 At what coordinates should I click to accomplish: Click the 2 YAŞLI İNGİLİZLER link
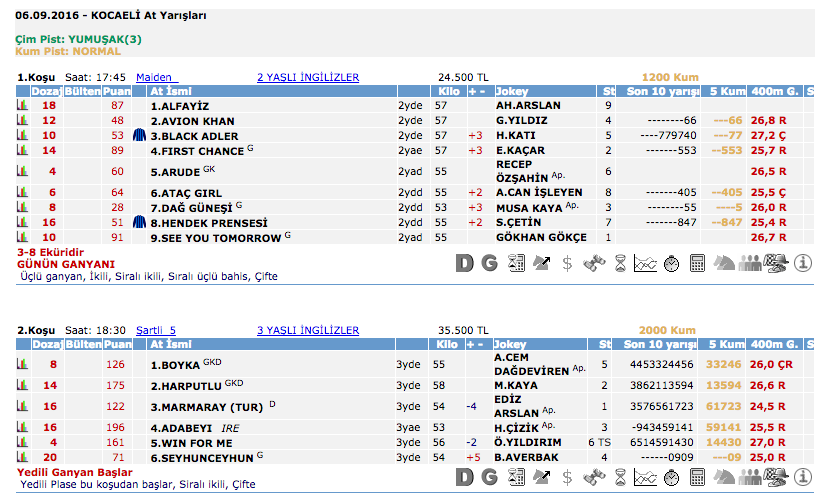308,77
